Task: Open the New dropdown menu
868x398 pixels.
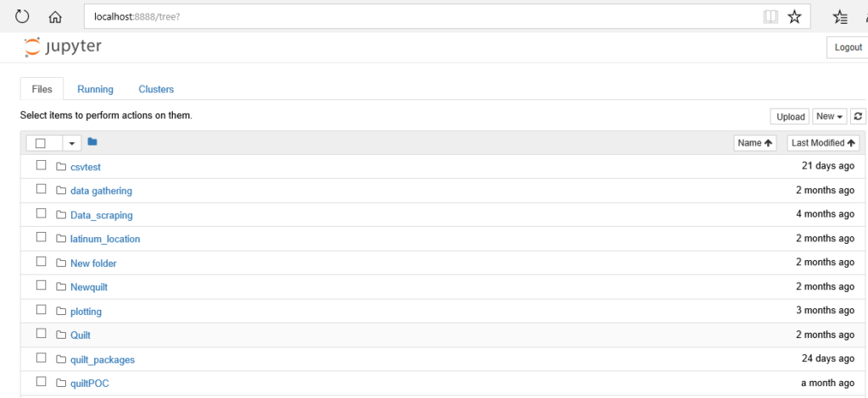Action: (830, 116)
